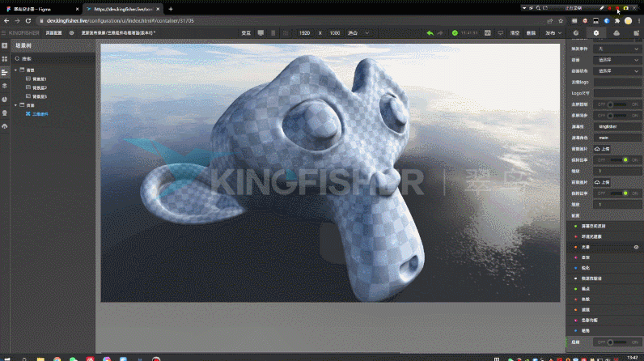Click the canvas height field 1080
This screenshot has width=644, height=361.
(335, 33)
